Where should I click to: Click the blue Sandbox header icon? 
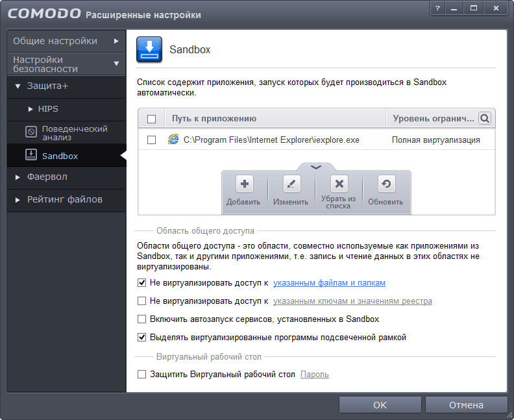149,49
